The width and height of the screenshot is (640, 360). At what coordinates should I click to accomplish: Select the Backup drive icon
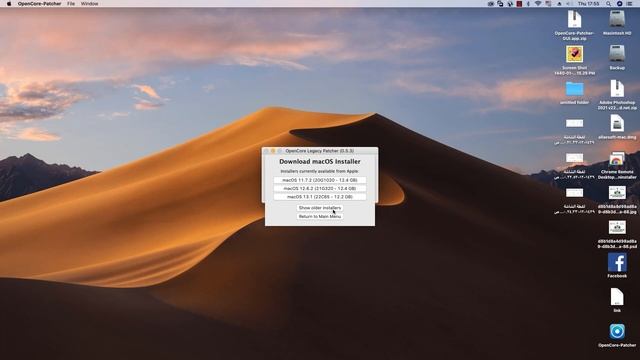point(617,54)
